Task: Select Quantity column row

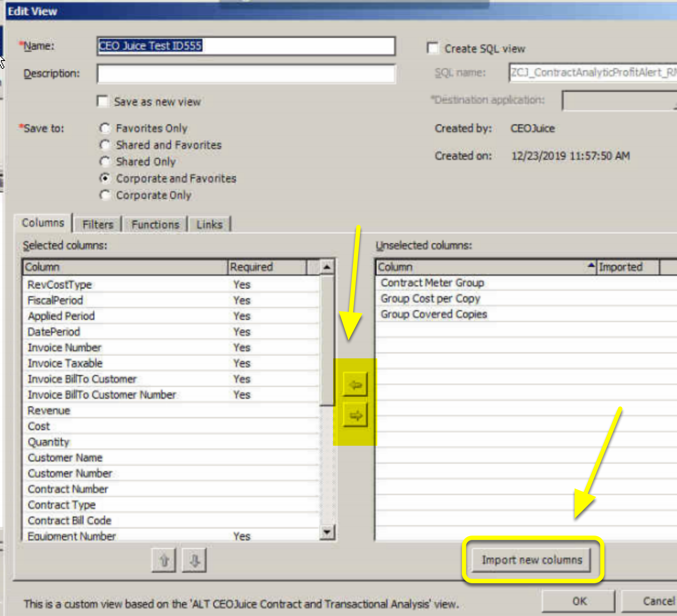Action: (171, 442)
